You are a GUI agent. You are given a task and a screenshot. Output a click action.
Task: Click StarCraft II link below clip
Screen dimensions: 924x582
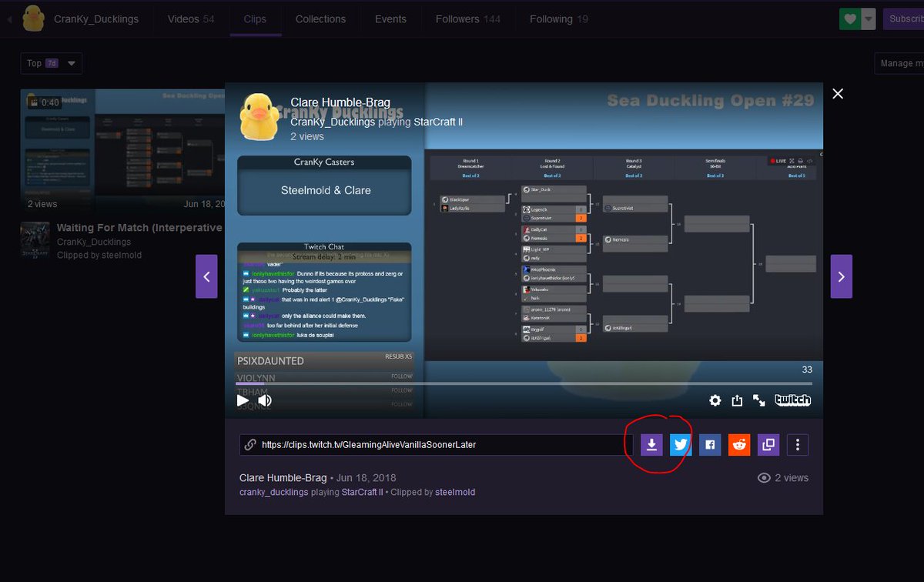[363, 492]
